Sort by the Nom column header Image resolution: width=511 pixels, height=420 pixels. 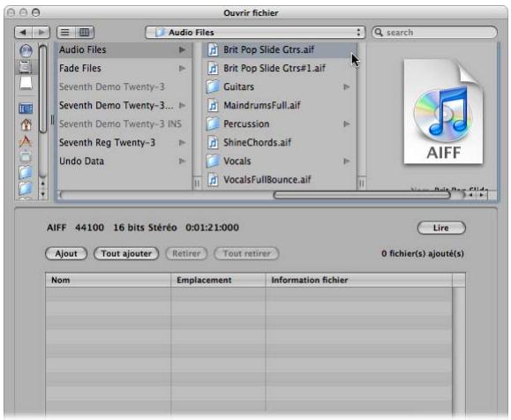(x=109, y=281)
